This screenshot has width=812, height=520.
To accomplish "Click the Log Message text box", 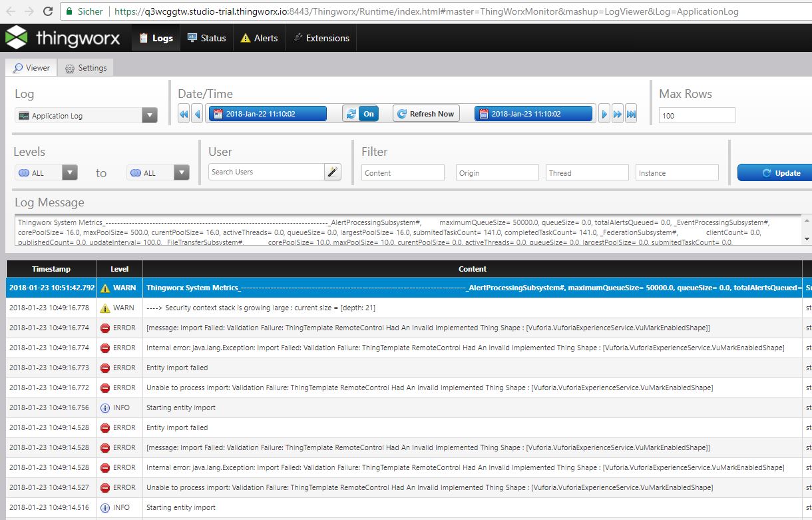I will (x=407, y=230).
